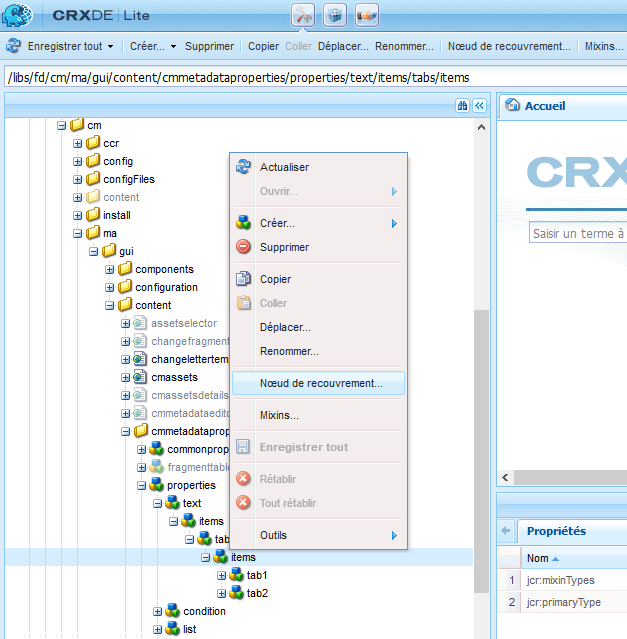Click the Actualiser refresh icon in context menu
This screenshot has height=639, width=627.
pos(243,167)
